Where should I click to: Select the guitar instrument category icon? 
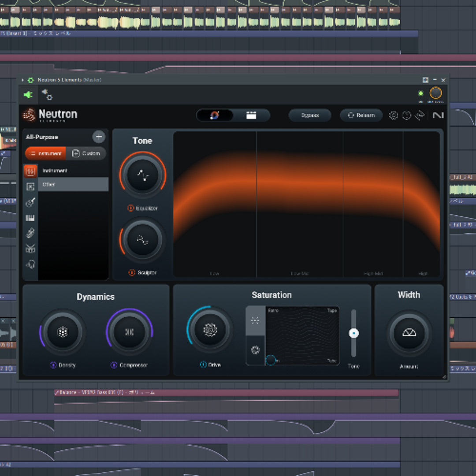coord(30,201)
